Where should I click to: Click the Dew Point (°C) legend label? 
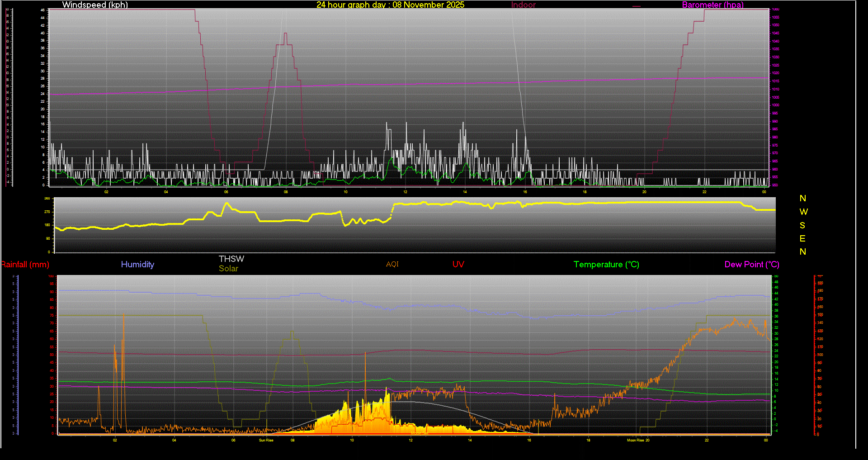pos(752,265)
